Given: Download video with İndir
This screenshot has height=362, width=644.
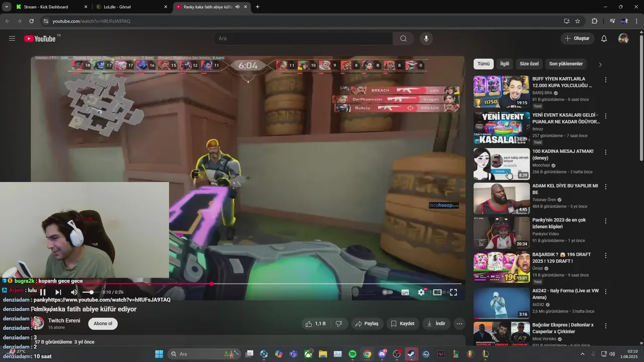Looking at the screenshot, I should (x=436, y=324).
